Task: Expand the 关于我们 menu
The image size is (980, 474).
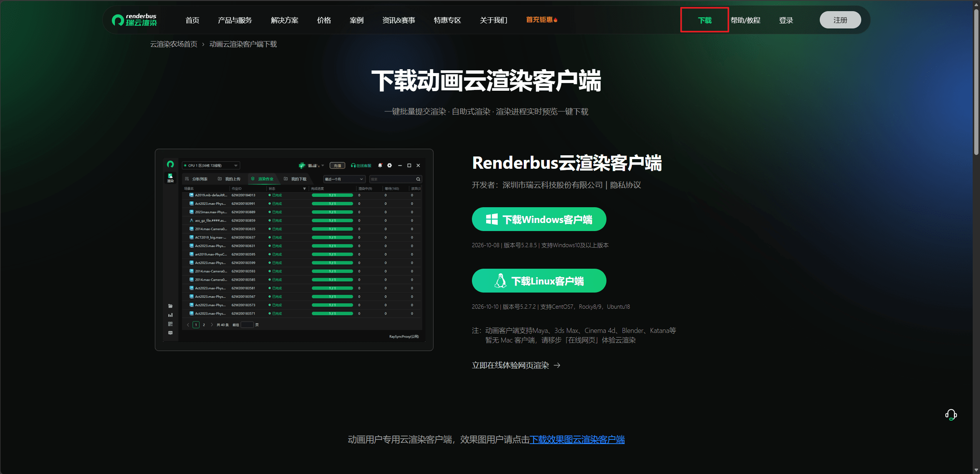Action: [x=493, y=20]
